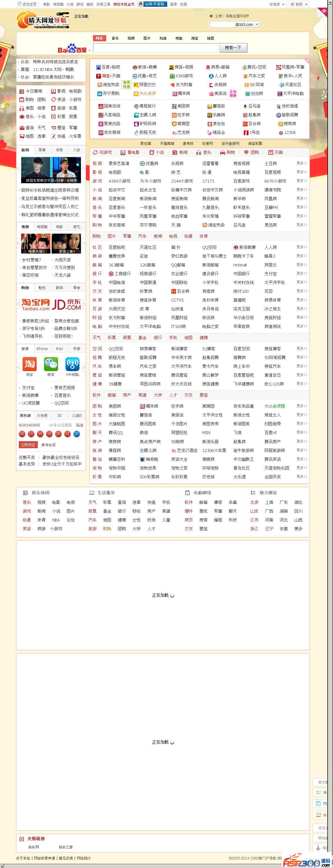333x868 pixels.
Task: Select the iPhone tab in the app panel
Action: (x=42, y=349)
